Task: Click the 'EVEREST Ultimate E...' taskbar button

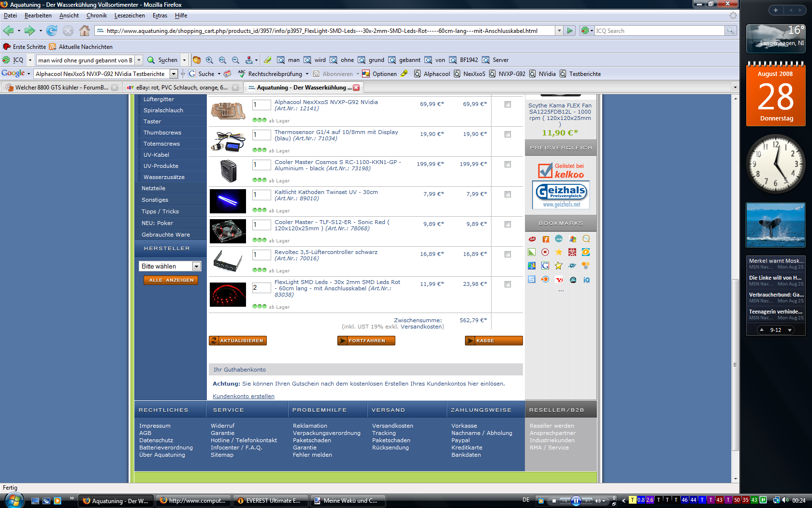Action: 270,501
